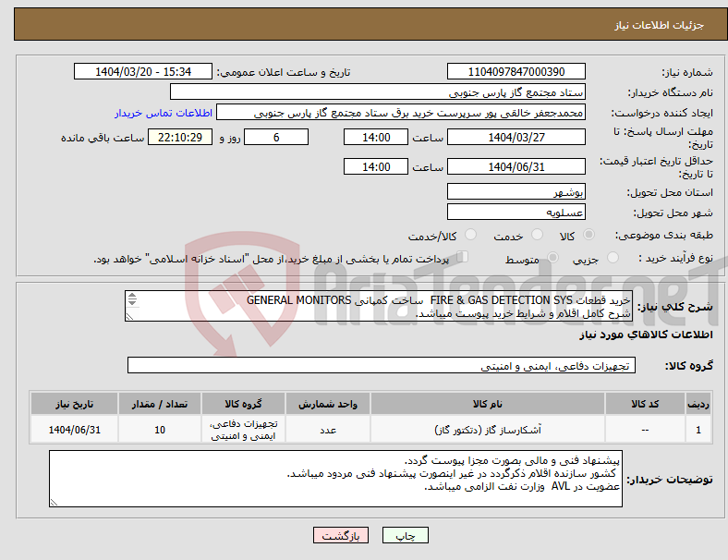Click the delivery city field عسلویه
Image resolution: width=728 pixels, height=560 pixels.
(516, 212)
